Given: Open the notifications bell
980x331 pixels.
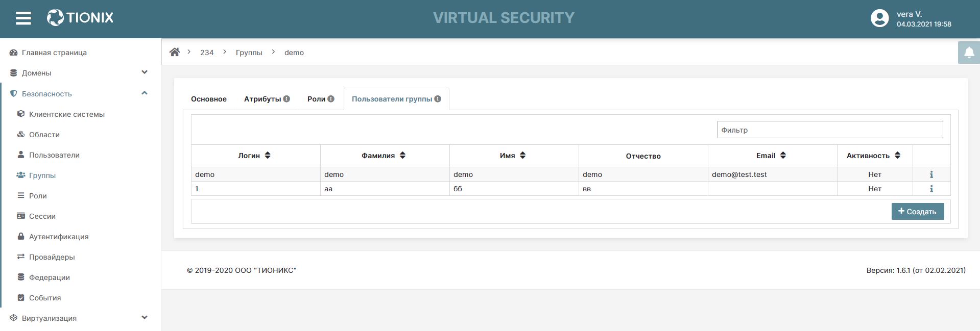Looking at the screenshot, I should (969, 53).
